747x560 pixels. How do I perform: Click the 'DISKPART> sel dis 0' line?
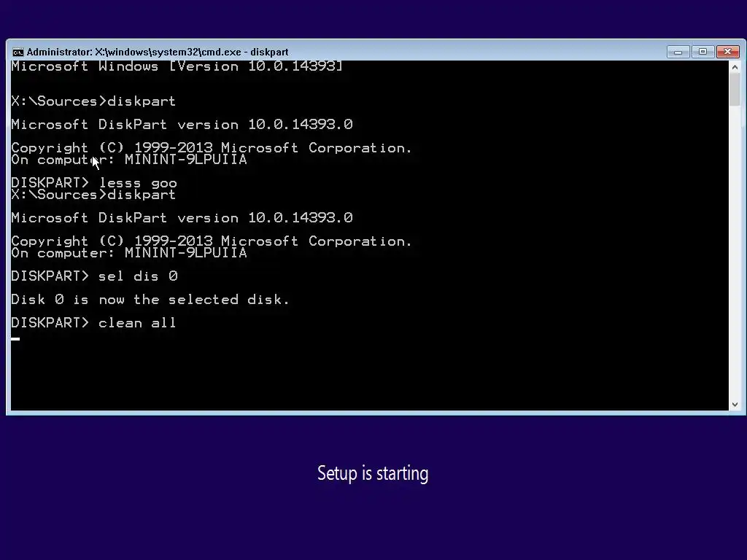(x=94, y=276)
